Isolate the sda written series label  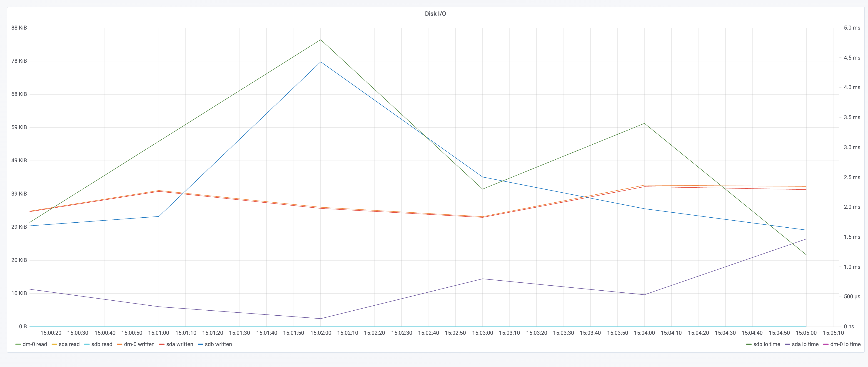coord(180,344)
